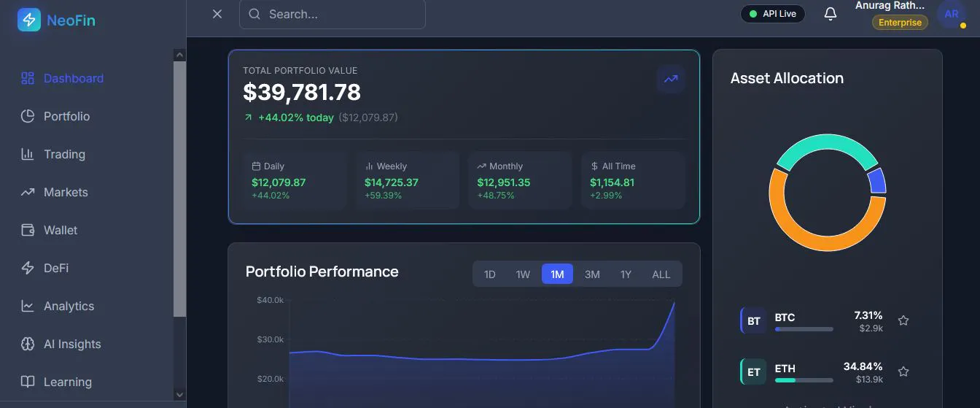The image size is (980, 408).
Task: Click the magnifier icon in search box
Action: (x=254, y=14)
